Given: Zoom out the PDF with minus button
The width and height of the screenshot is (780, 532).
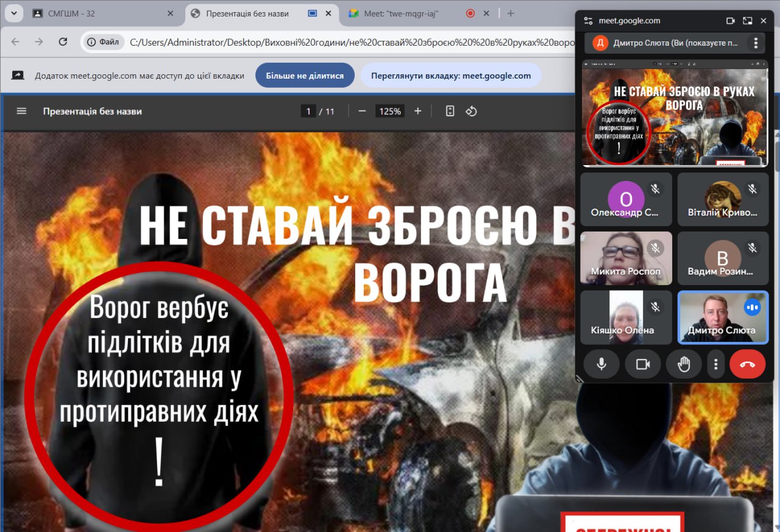Looking at the screenshot, I should 362,111.
